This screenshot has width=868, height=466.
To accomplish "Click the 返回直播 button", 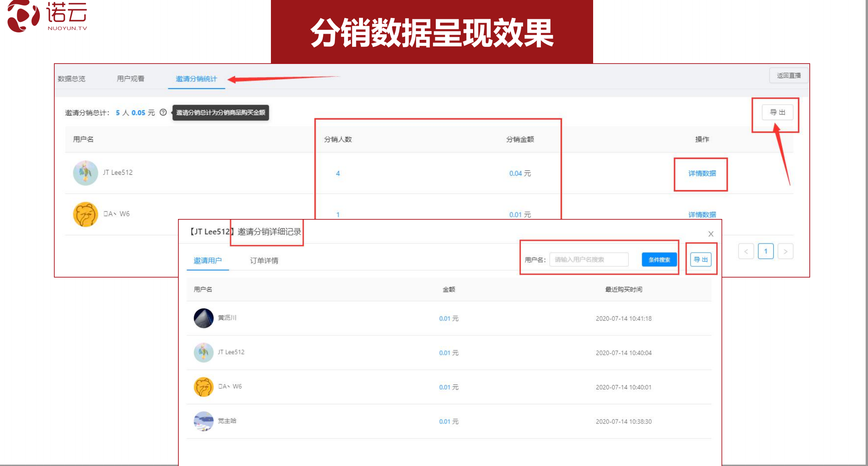I will click(788, 75).
